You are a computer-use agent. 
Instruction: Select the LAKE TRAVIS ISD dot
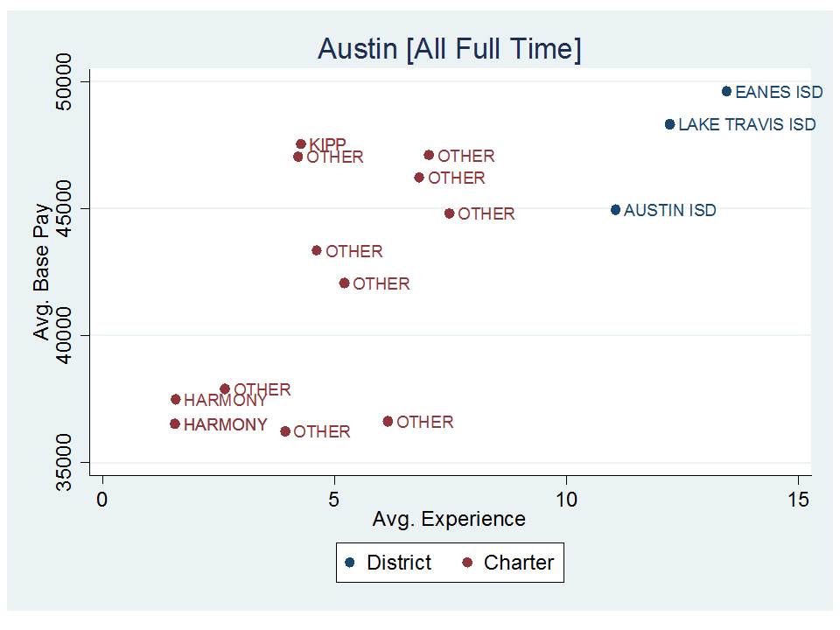click(x=669, y=124)
